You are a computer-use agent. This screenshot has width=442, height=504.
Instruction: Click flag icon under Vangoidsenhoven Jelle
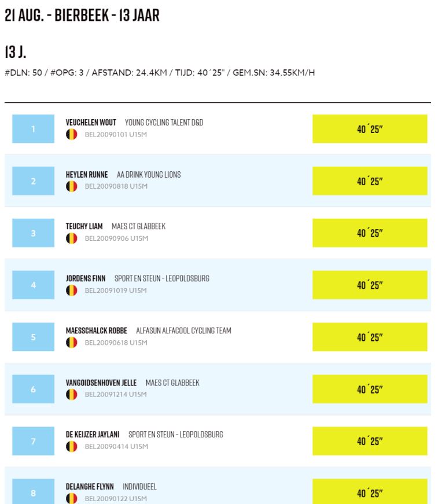[x=72, y=395]
